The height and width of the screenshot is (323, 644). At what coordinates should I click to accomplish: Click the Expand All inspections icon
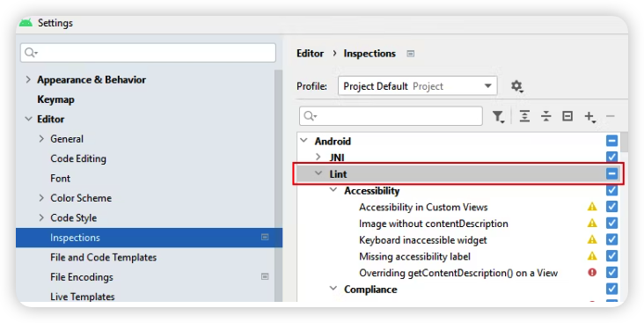click(x=524, y=116)
